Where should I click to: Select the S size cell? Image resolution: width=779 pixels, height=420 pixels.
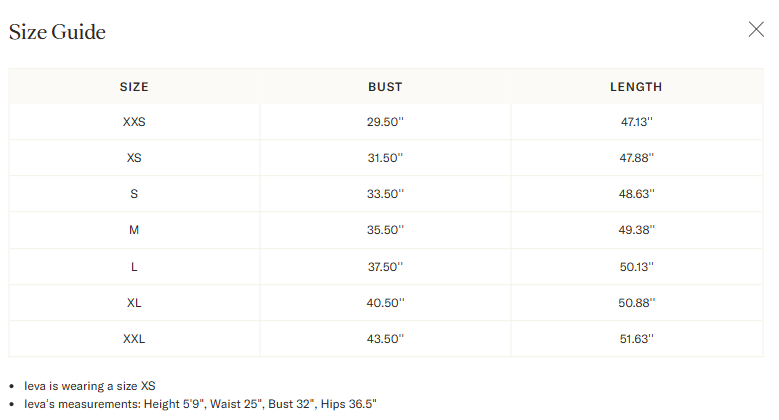tap(134, 194)
